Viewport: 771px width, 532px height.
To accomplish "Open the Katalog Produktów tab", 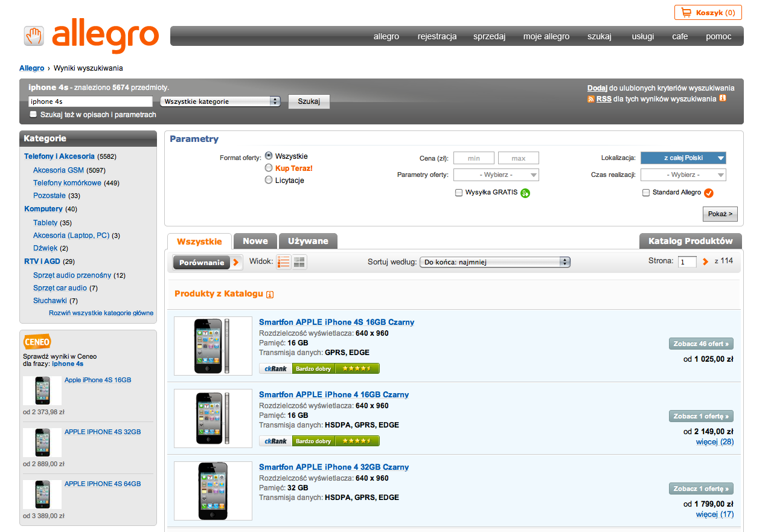I will (x=691, y=241).
